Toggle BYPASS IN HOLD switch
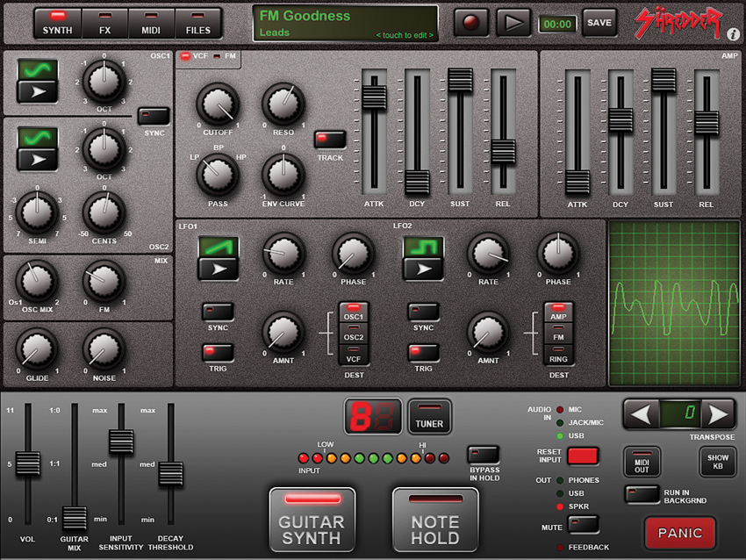Viewport: 746px width, 560px height. (484, 455)
